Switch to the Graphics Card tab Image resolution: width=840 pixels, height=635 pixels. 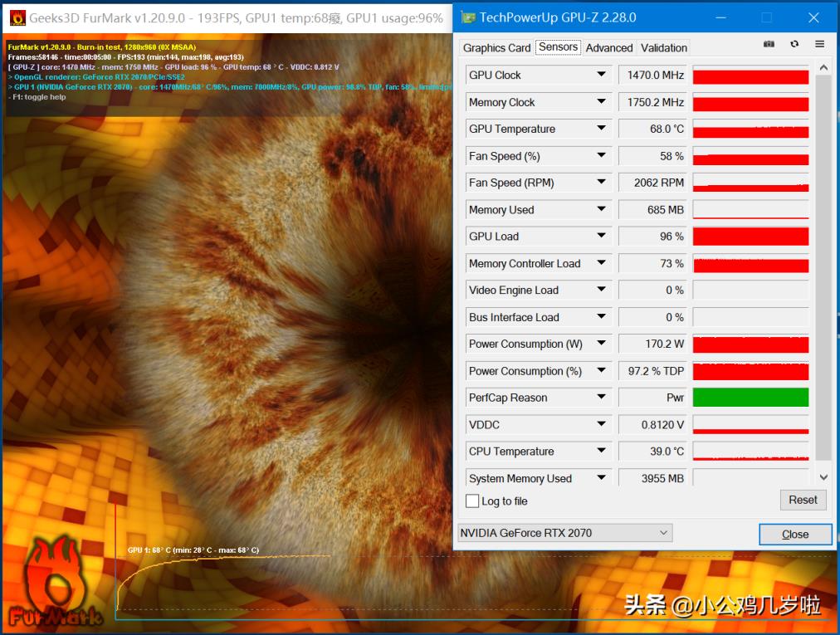(496, 47)
